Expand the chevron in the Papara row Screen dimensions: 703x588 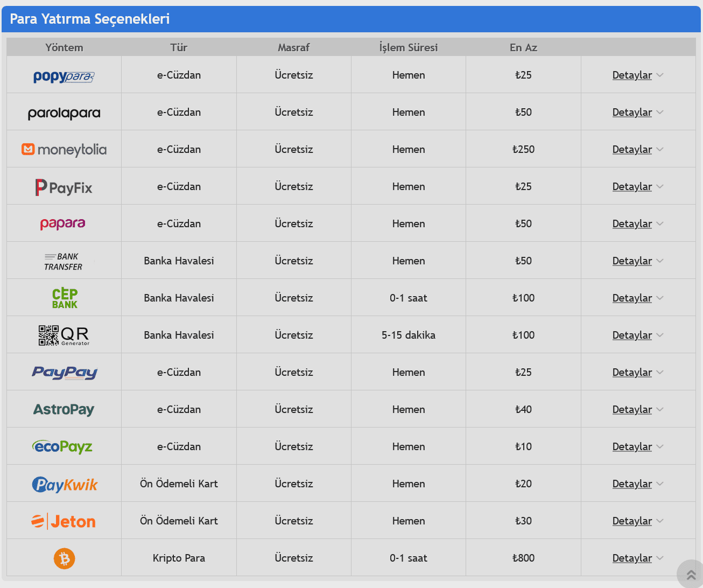coord(660,224)
